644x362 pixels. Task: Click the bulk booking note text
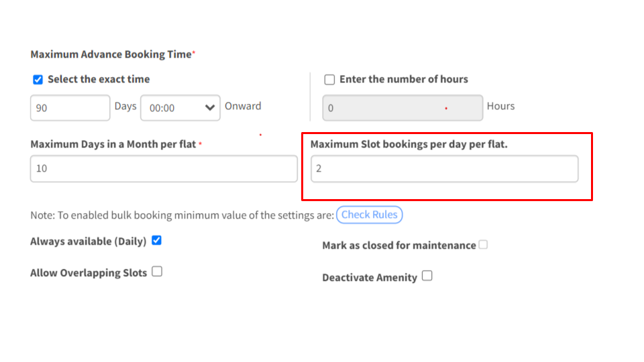182,215
